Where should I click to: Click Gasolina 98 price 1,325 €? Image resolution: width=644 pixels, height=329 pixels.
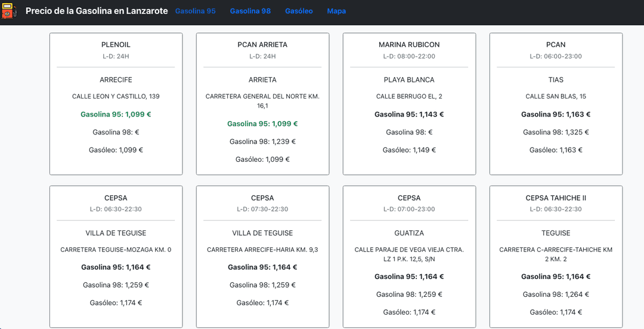click(556, 132)
